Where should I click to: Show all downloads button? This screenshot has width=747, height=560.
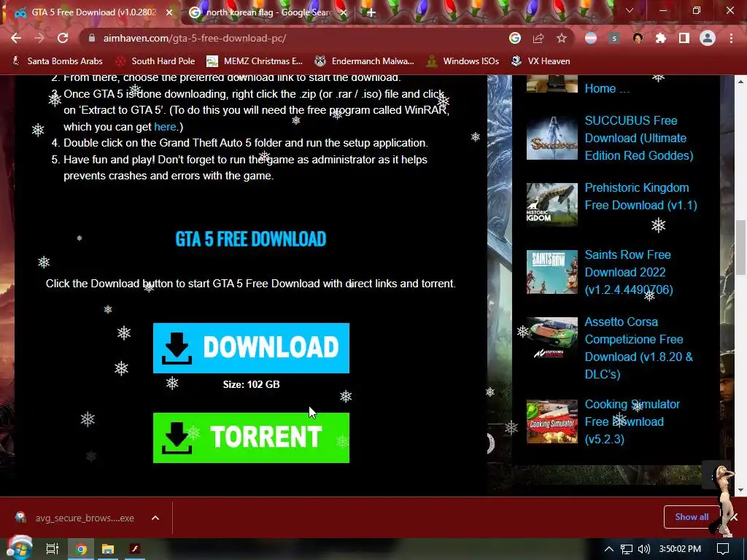(x=692, y=517)
